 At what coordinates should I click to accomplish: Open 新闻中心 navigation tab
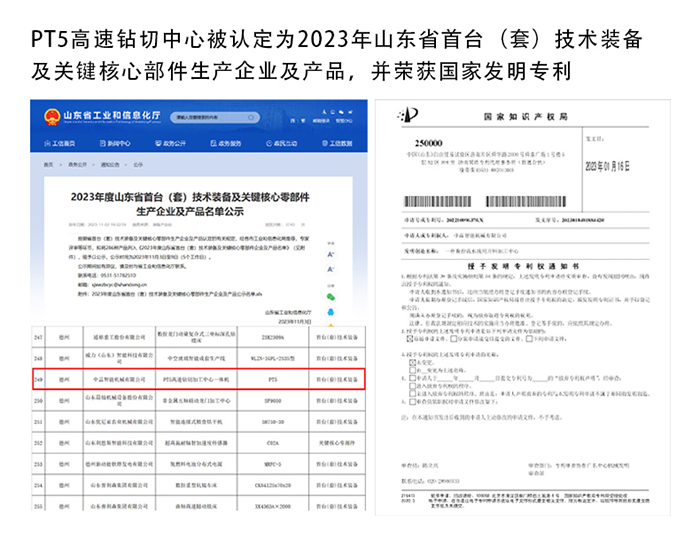(119, 143)
